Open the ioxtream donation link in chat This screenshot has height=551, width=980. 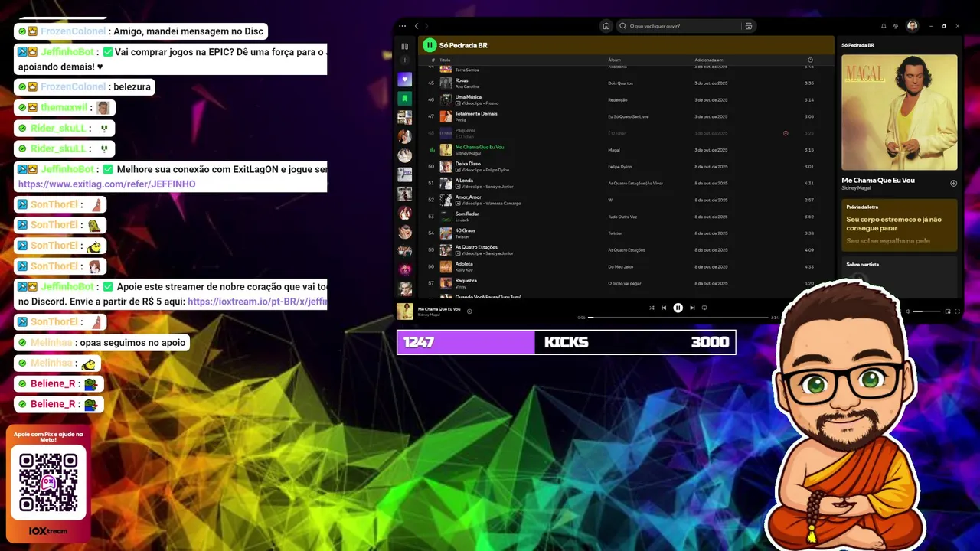point(257,302)
